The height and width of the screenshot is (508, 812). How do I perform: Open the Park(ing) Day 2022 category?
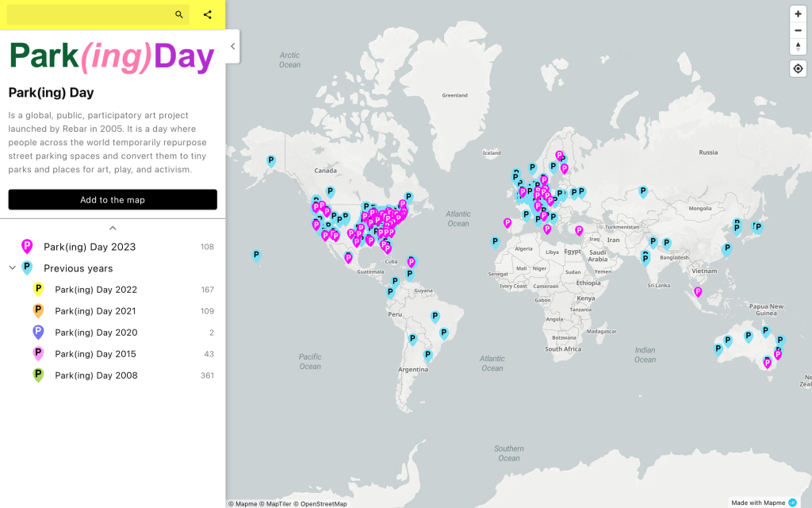[113, 290]
